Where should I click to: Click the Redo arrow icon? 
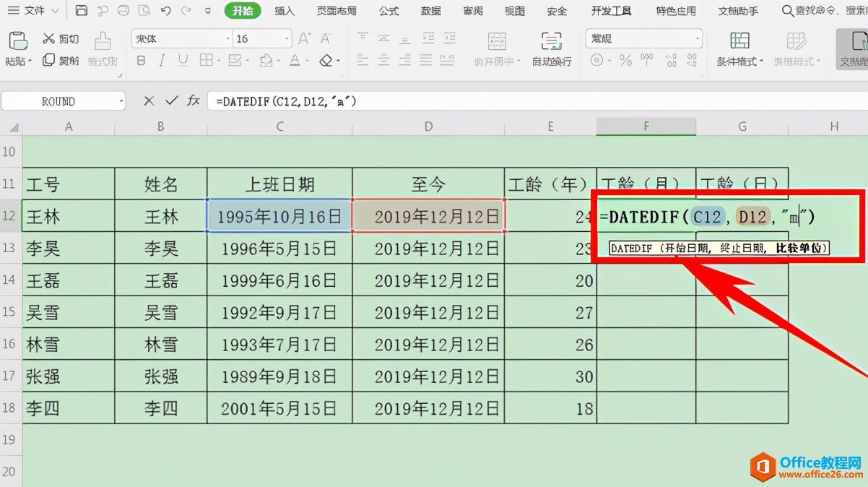point(187,11)
